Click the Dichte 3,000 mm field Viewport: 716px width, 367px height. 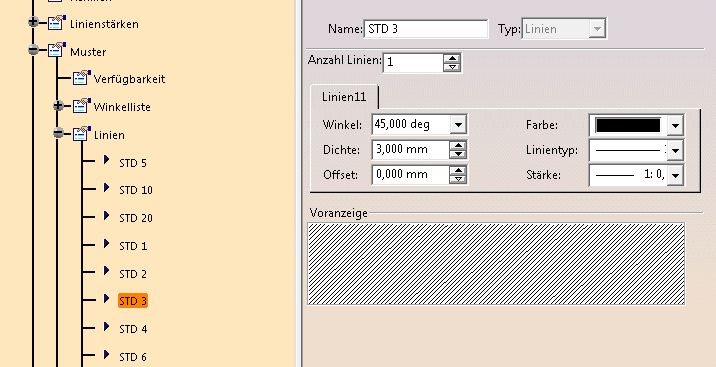click(411, 150)
